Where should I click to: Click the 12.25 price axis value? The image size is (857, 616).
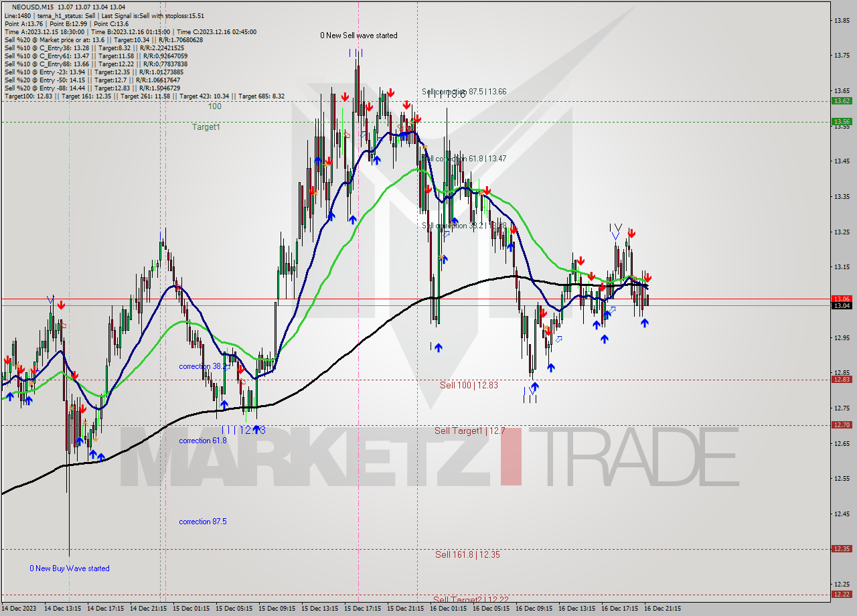tap(842, 585)
